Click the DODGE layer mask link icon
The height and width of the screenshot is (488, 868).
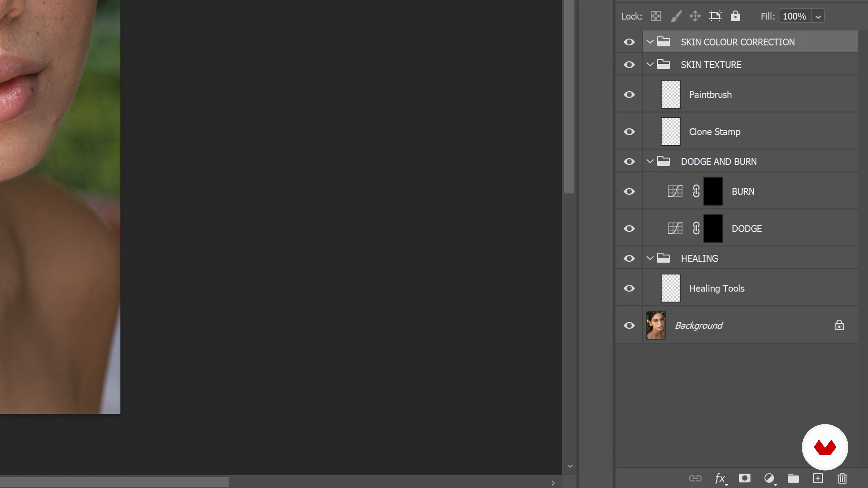coord(696,228)
